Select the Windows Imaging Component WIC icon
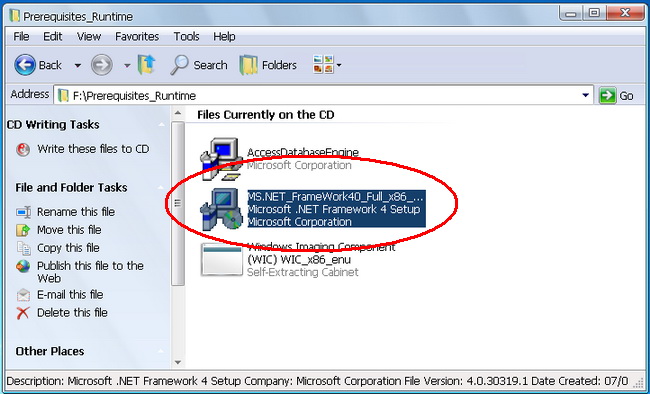The width and height of the screenshot is (650, 394). coord(222,260)
